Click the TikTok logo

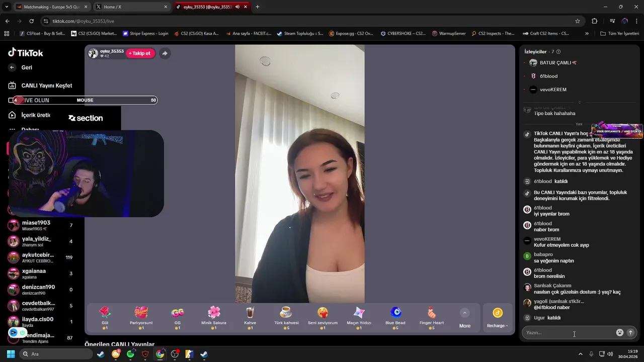(x=25, y=53)
